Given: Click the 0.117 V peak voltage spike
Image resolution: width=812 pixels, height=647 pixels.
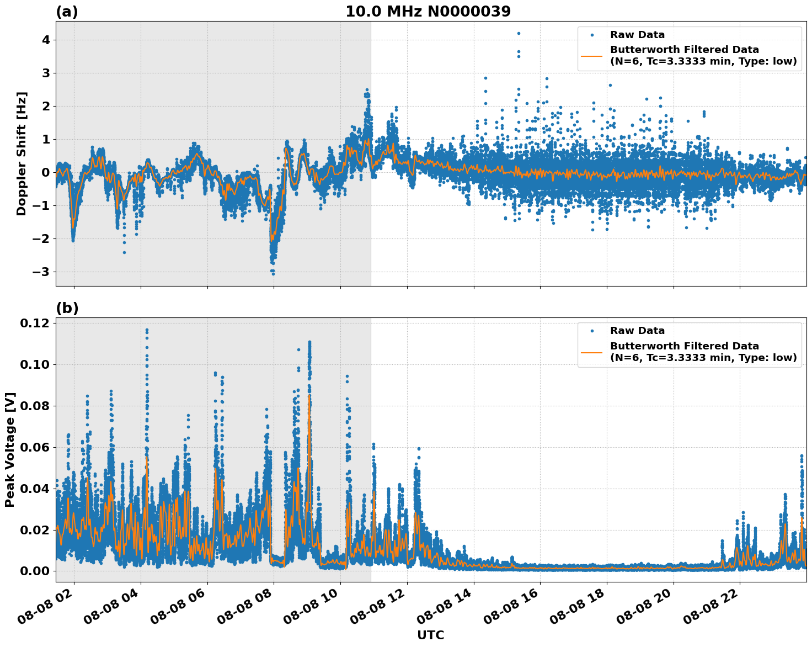Looking at the screenshot, I should (x=147, y=329).
